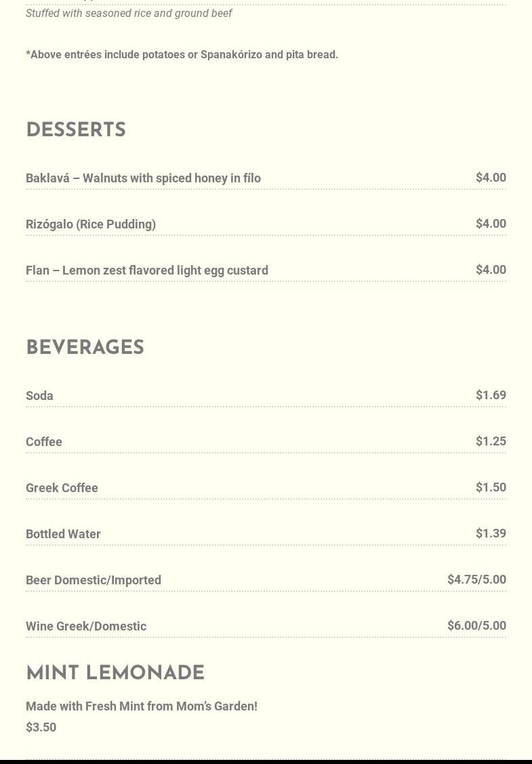The height and width of the screenshot is (764, 532).
Task: Click the Rizógalo (Rice Pudding) item
Action: click(91, 224)
